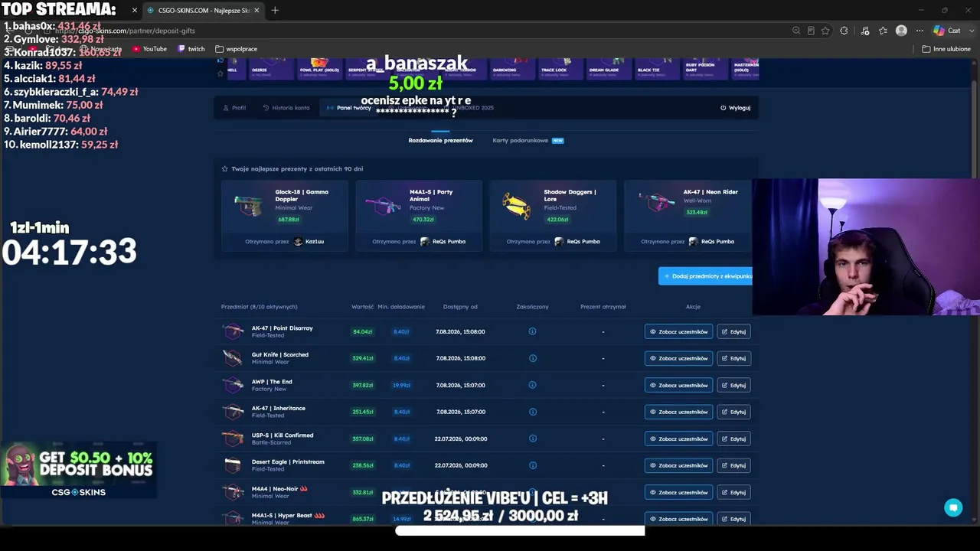
Task: Open info icon for AK-47 Point Disarray row
Action: pyautogui.click(x=532, y=331)
